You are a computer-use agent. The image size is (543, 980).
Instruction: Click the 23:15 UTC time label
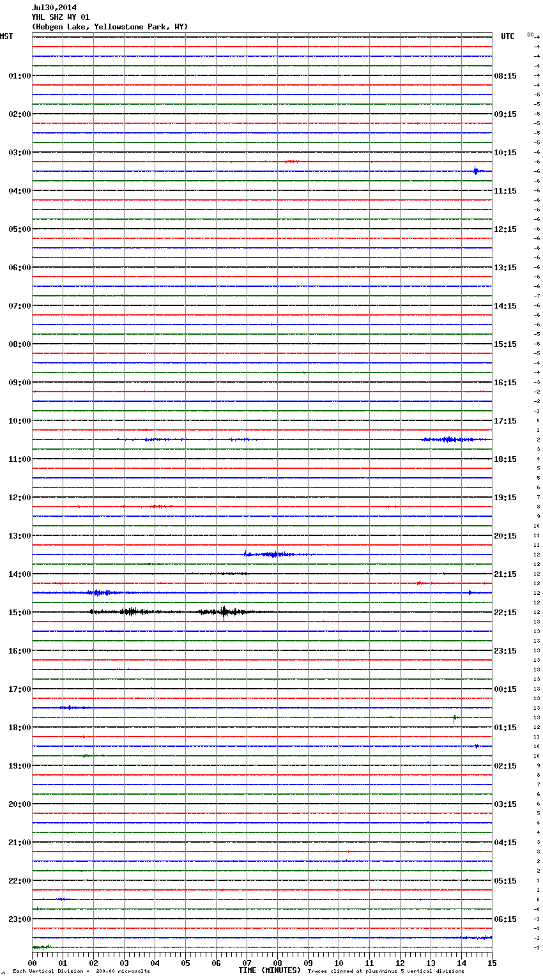pos(505,651)
